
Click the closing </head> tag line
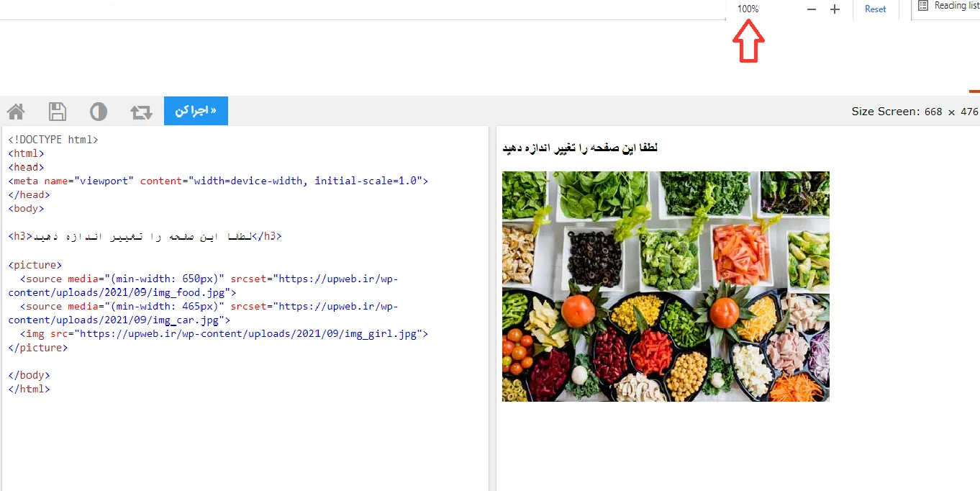(x=29, y=194)
